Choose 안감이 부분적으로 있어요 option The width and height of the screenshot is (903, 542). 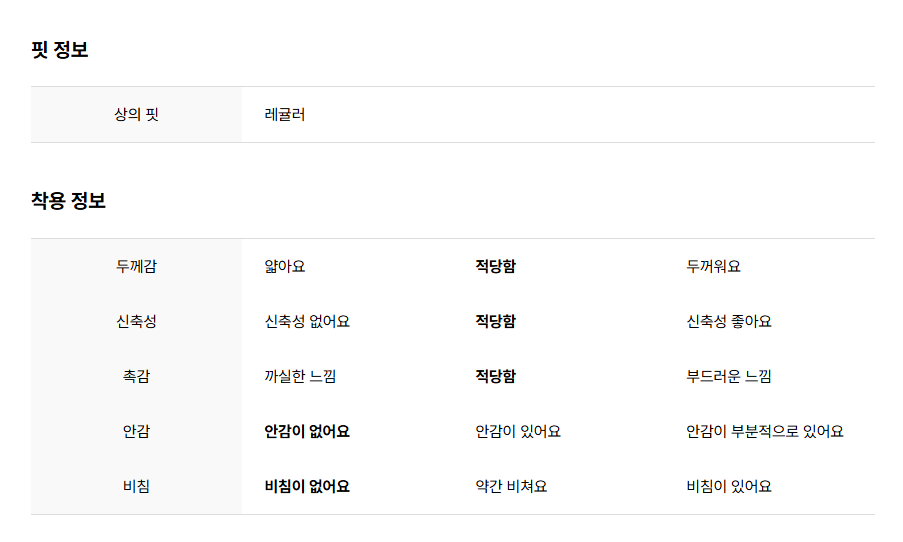coord(765,431)
